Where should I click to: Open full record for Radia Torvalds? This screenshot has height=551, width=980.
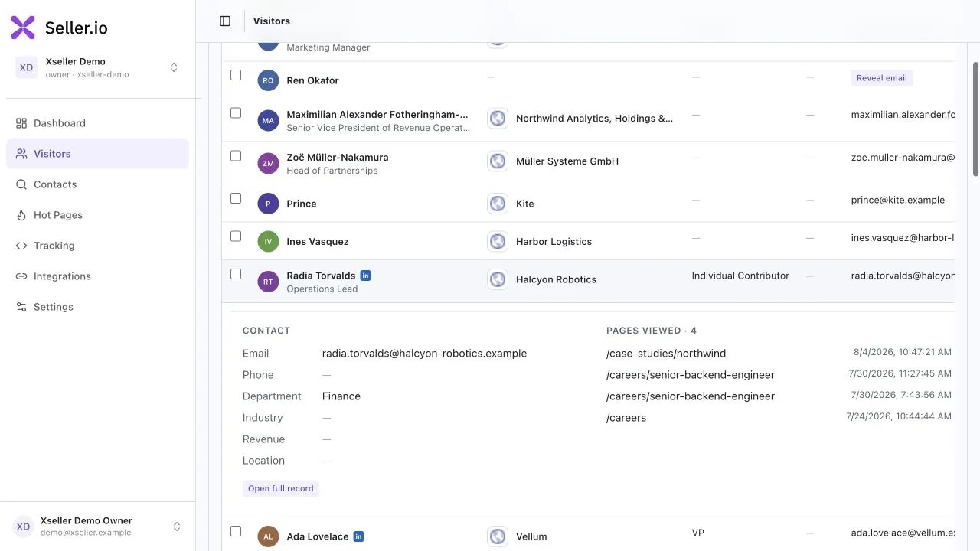pos(281,488)
